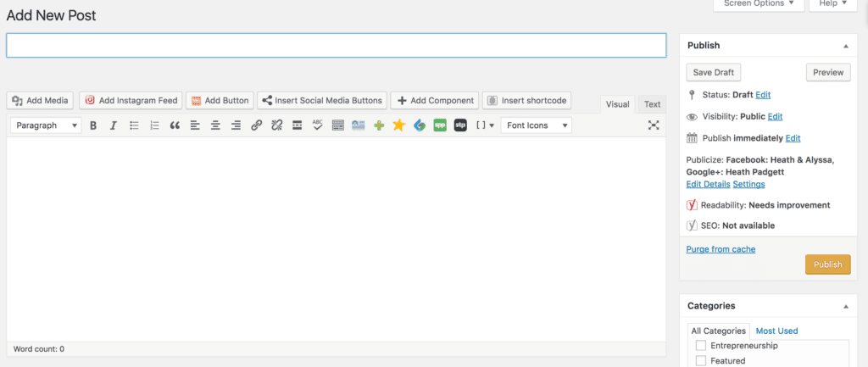The height and width of the screenshot is (367, 868).
Task: Align text right
Action: pos(236,125)
